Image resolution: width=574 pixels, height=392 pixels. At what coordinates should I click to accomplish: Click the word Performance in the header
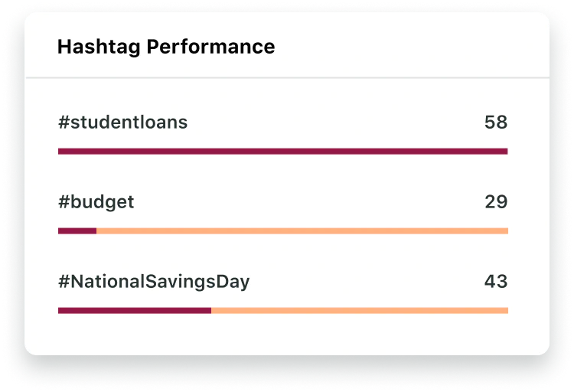coord(211,47)
